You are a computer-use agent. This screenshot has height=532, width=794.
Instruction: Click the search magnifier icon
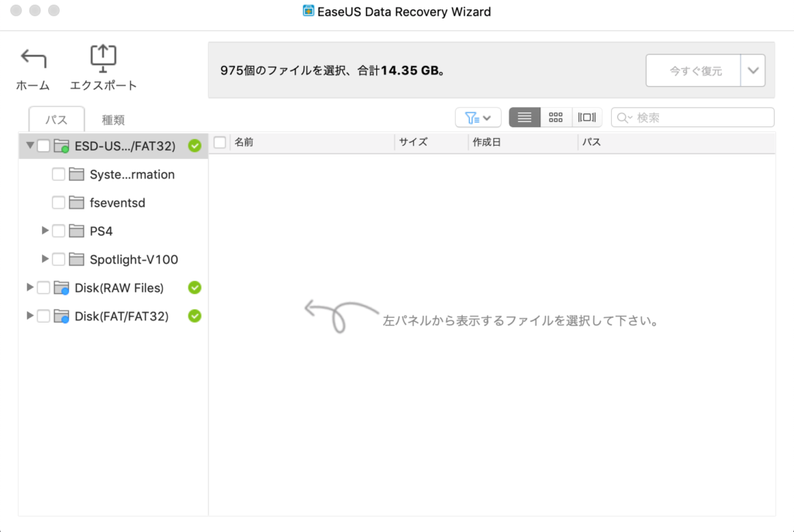tap(624, 118)
